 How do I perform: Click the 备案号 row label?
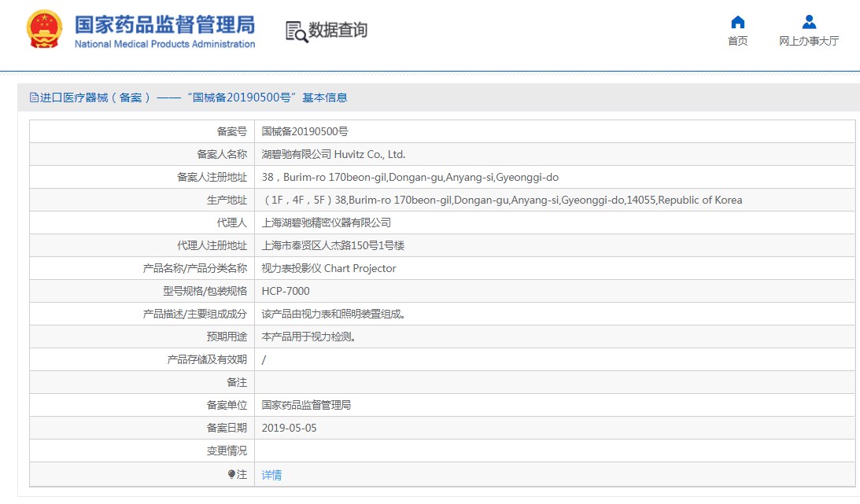pos(232,131)
